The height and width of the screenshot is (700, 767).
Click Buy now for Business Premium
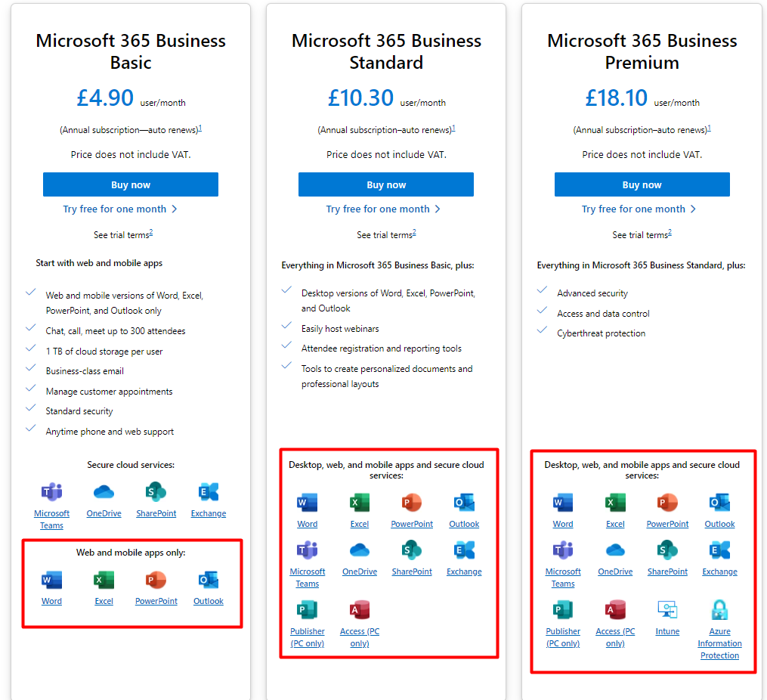[642, 184]
